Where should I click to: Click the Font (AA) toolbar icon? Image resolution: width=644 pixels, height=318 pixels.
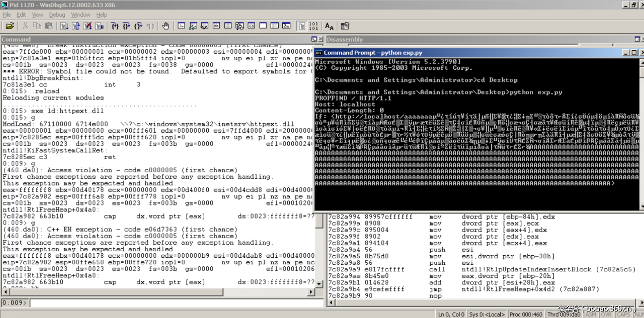click(x=329, y=26)
